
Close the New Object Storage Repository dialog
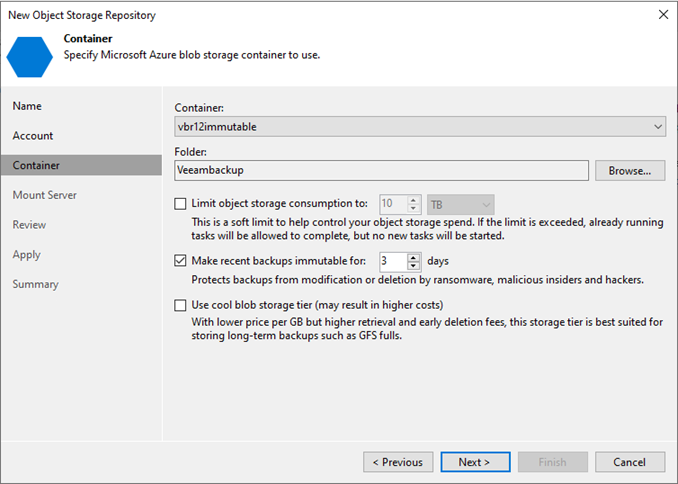point(663,15)
